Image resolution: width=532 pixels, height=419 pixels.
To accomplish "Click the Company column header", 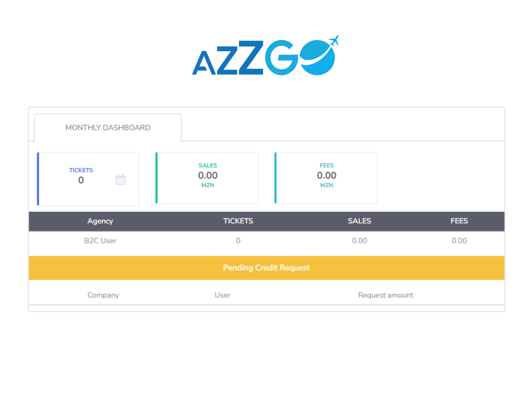I will point(103,295).
